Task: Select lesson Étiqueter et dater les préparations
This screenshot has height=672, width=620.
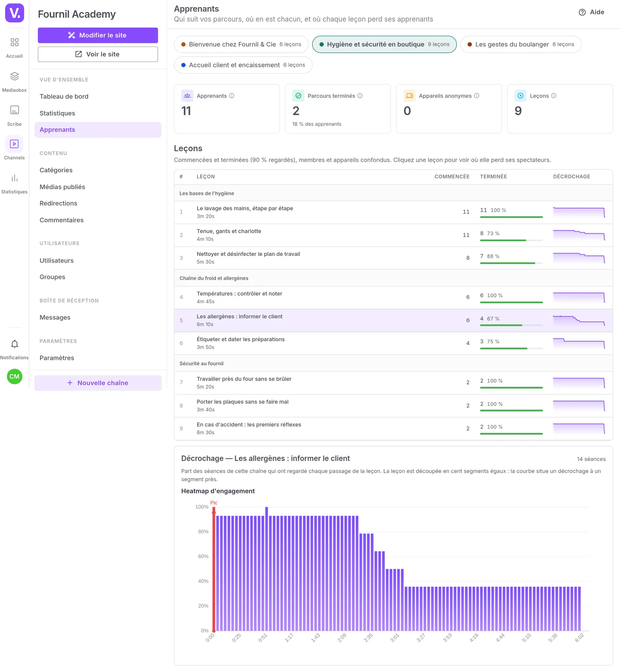Action: [x=393, y=343]
